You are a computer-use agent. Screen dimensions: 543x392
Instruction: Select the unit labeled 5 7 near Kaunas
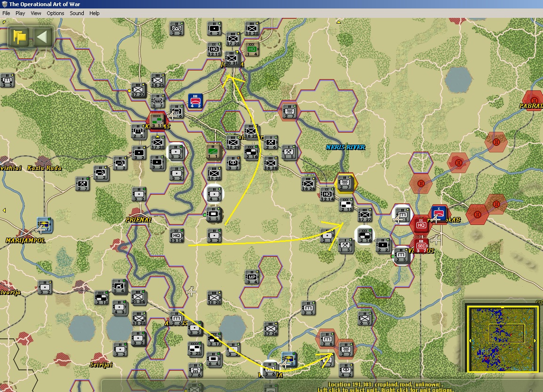(158, 102)
